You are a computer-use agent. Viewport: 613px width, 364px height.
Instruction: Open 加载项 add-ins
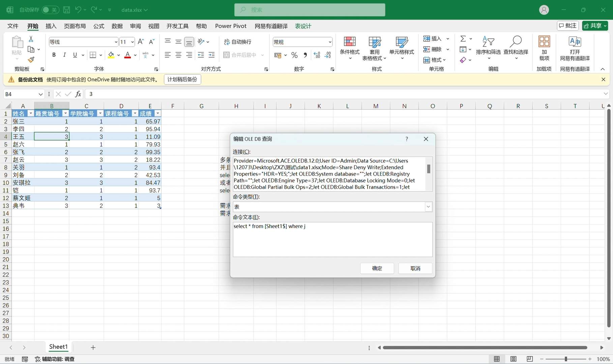point(544,49)
